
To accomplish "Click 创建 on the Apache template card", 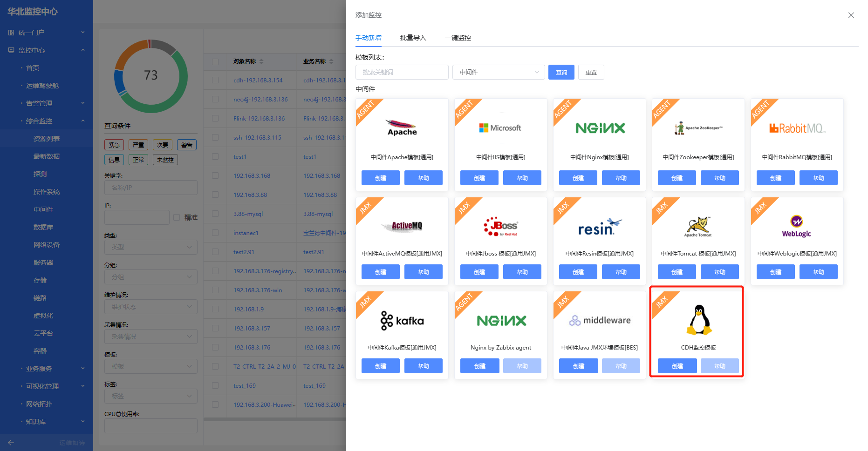I will click(x=381, y=178).
